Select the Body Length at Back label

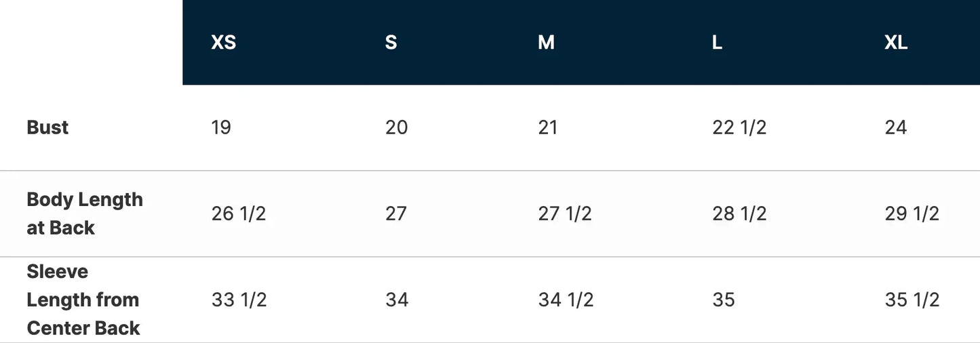85,214
